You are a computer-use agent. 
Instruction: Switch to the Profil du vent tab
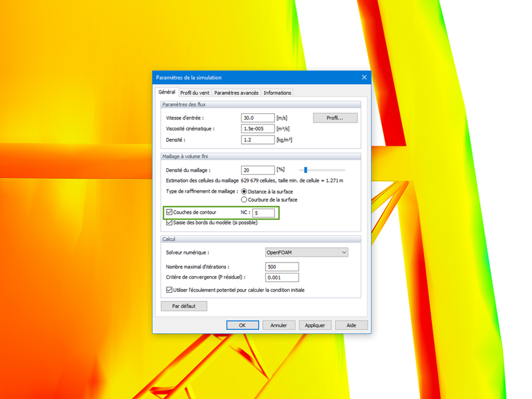[x=194, y=92]
